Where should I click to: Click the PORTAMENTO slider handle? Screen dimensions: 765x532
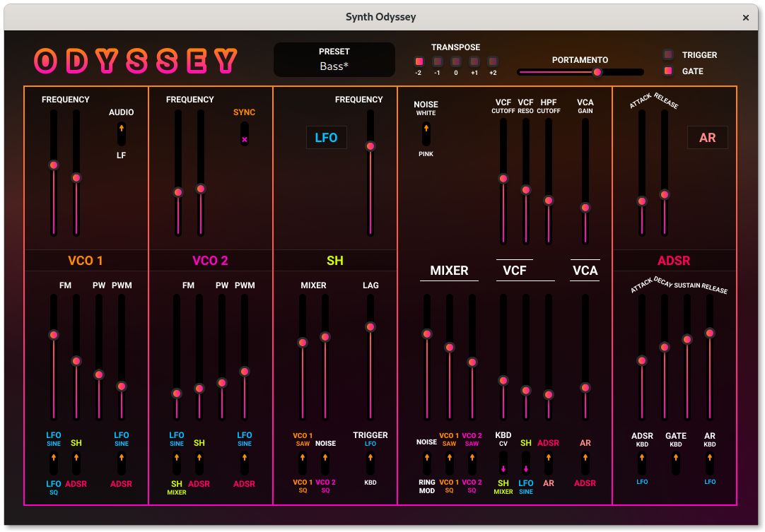pos(597,72)
